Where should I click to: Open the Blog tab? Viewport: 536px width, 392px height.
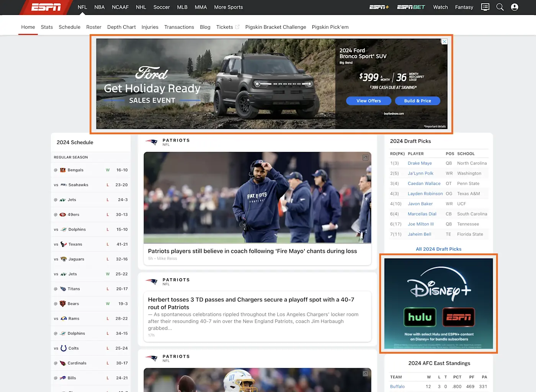pos(205,27)
